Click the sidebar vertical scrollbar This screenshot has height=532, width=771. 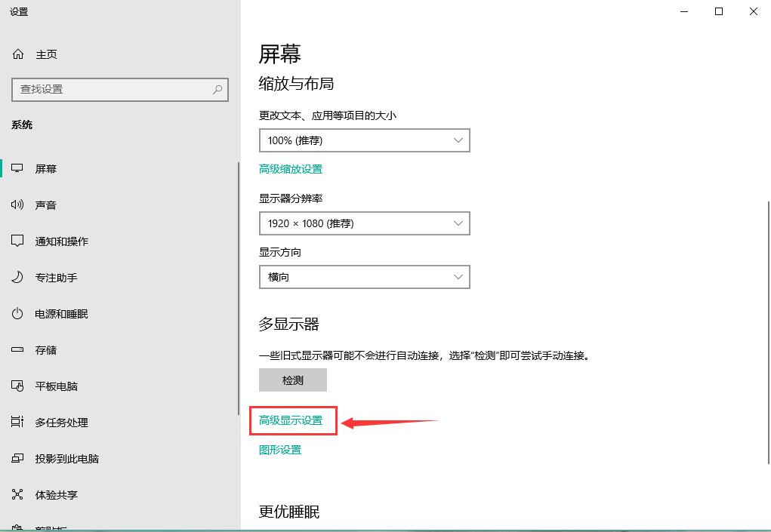(239, 290)
